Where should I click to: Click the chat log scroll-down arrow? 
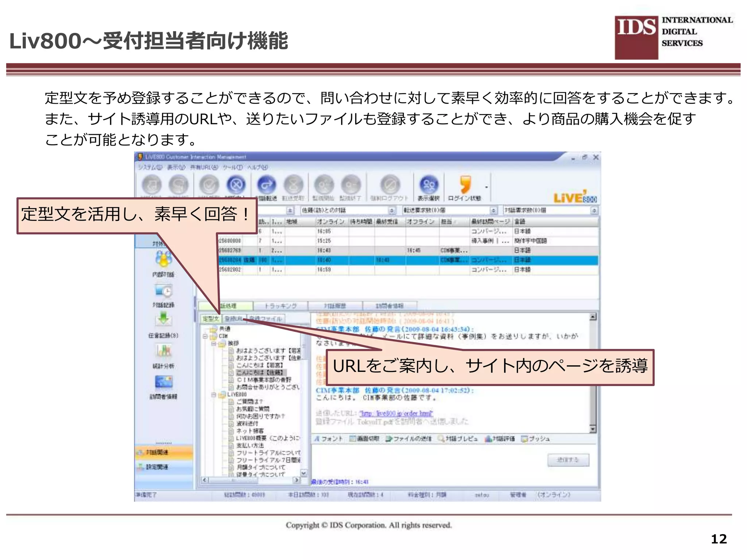tap(593, 429)
